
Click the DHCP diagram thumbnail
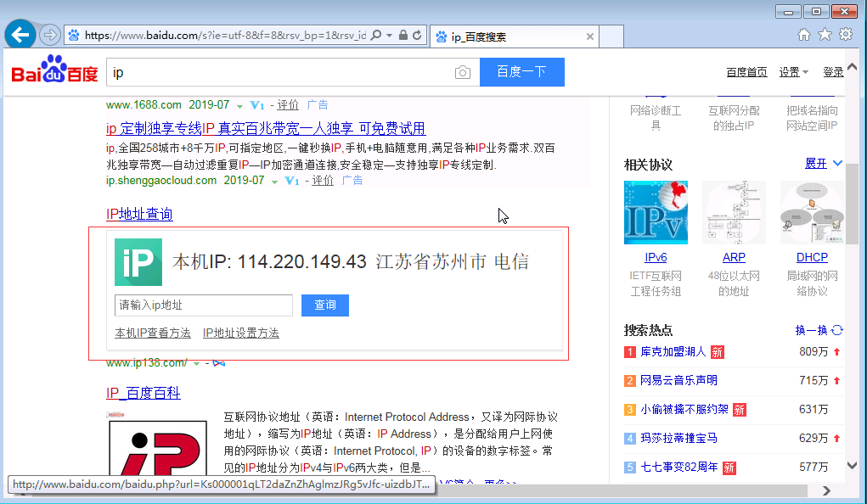click(x=812, y=212)
